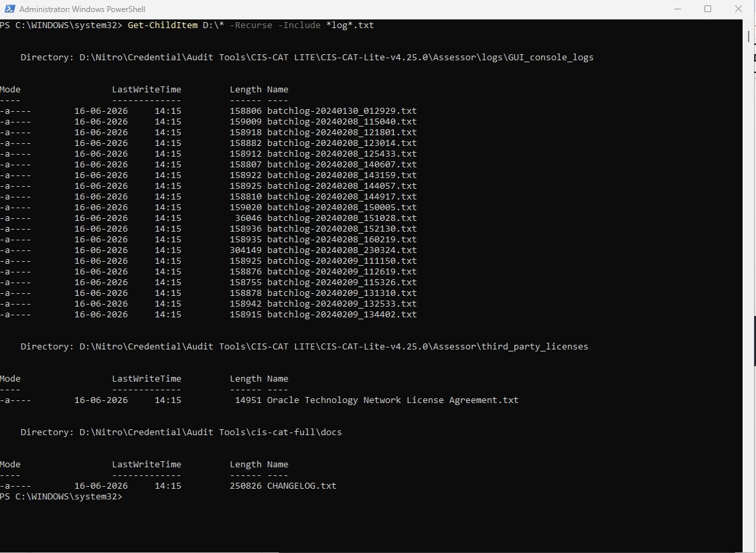Click file batchlog-20240208_121801.txt

point(342,132)
